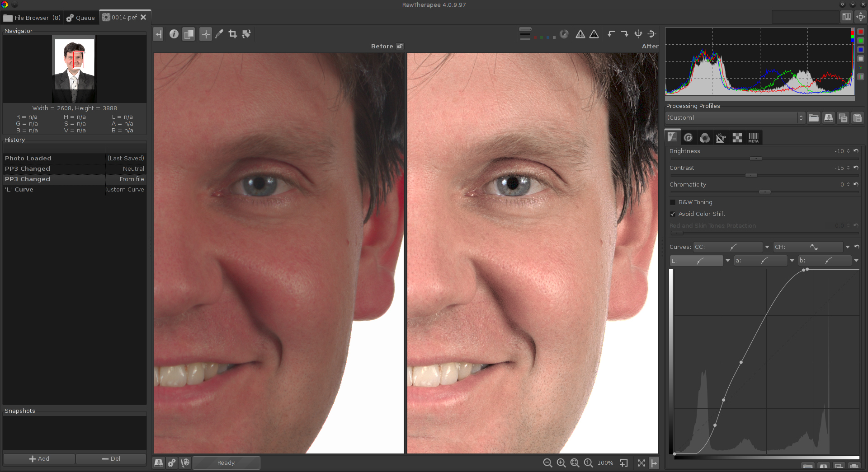Screen dimensions: 868x472
Task: Select the white balance picker tool
Action: (219, 34)
